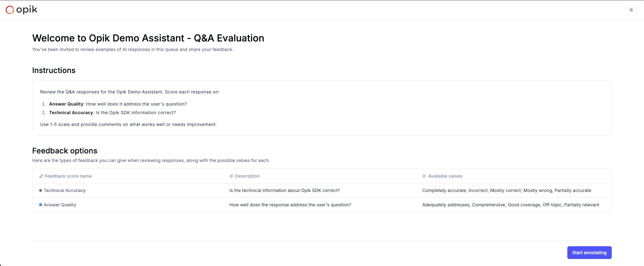Screen dimensions: 644x266
Task: Click the opik wordmark text in header
Action: click(x=27, y=10)
